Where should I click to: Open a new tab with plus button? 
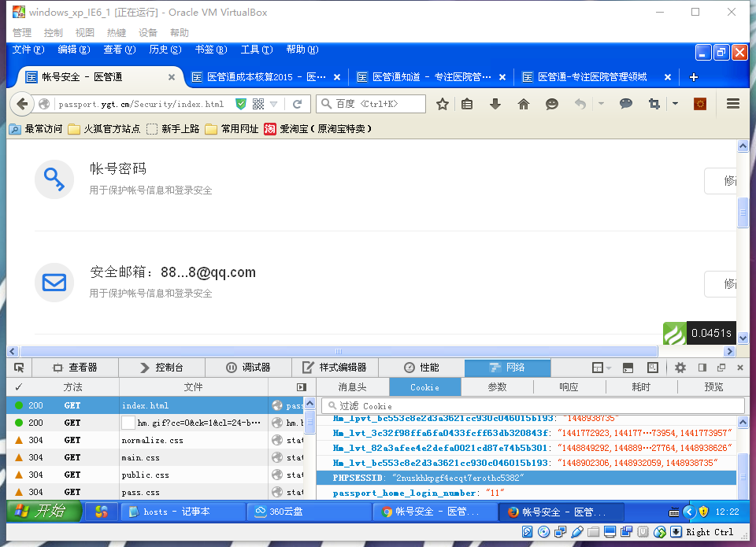693,77
